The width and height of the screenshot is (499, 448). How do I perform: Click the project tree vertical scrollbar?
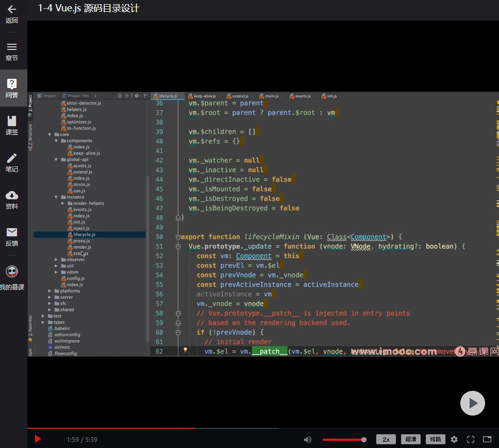tap(147, 259)
